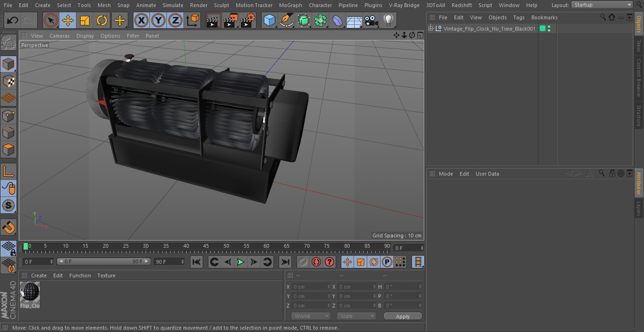Add Subdivision Surface generator icon
644x332 pixels.
(x=304, y=20)
